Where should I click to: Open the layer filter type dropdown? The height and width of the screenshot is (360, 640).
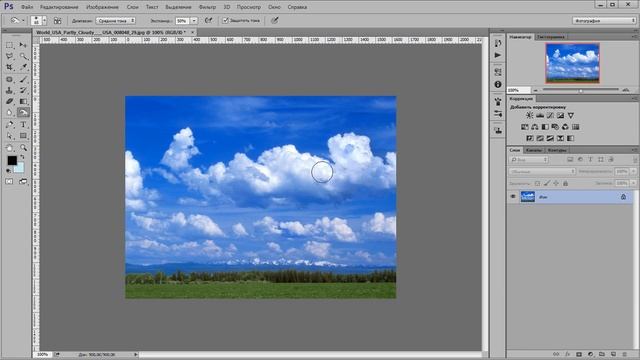[x=529, y=160]
